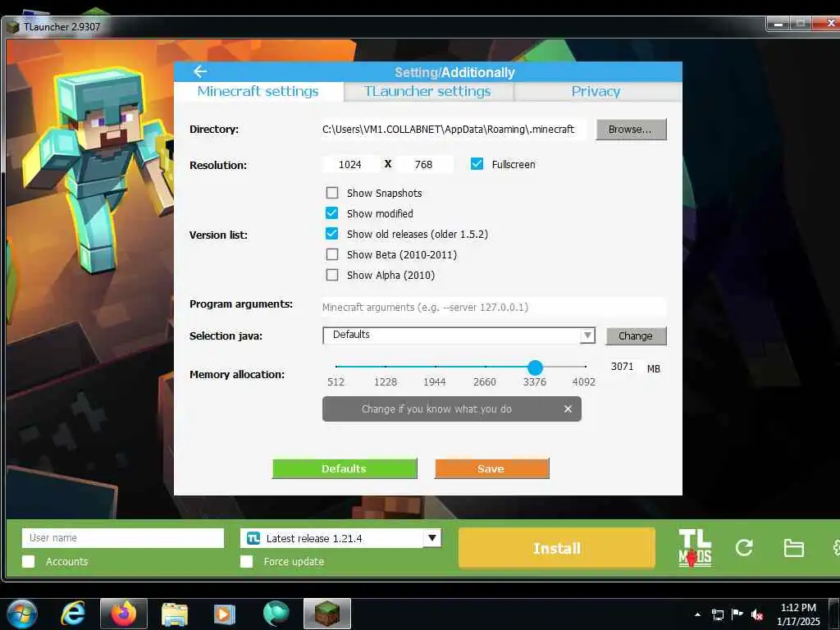The image size is (840, 630).
Task: Open the TL Mods icon
Action: pos(695,547)
